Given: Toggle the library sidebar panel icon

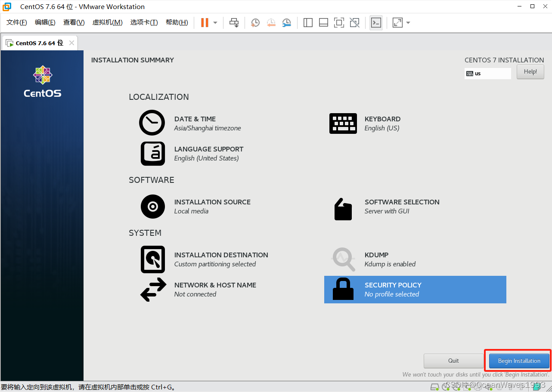Looking at the screenshot, I should tap(308, 22).
